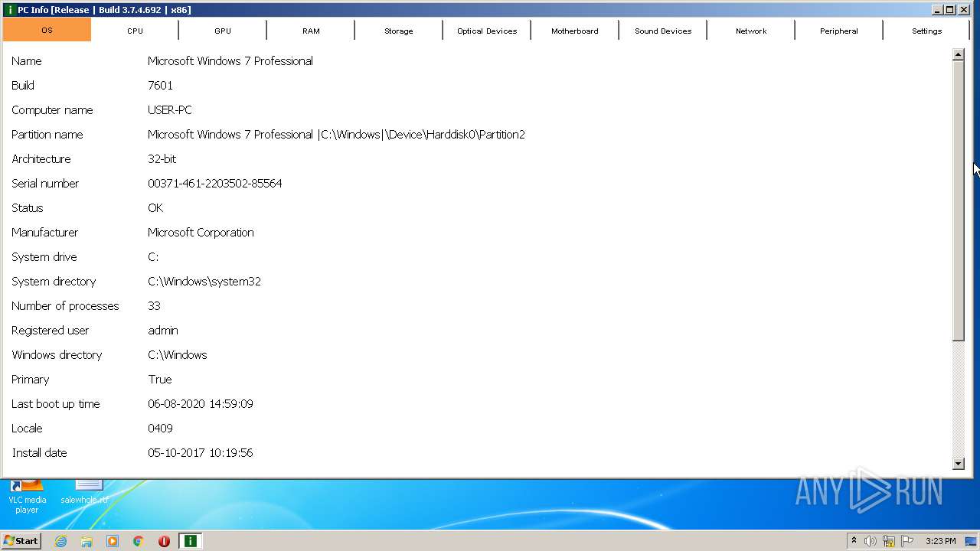Click PC Info title bar app icon

(10, 10)
